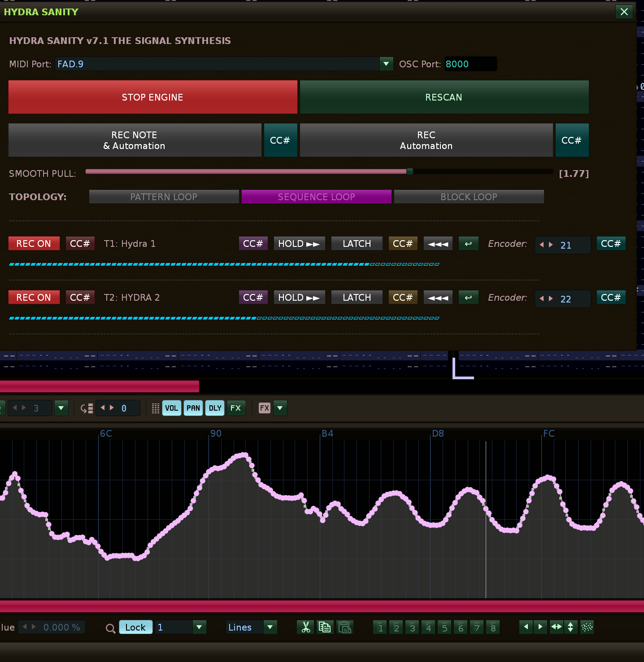Click the copy icon in envelope toolbar
Screen dimensions: 644x662
(325, 627)
